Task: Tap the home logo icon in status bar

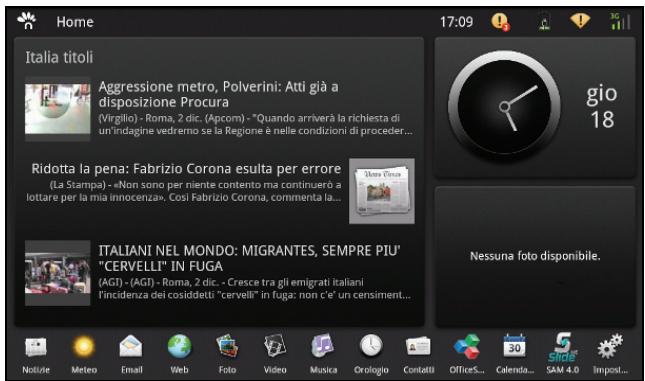Action: click(27, 21)
